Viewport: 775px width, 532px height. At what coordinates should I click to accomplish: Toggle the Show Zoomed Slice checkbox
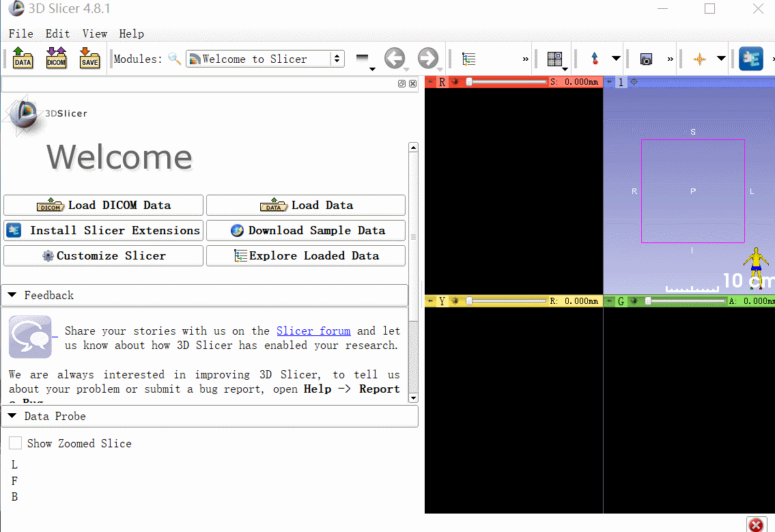coord(15,443)
